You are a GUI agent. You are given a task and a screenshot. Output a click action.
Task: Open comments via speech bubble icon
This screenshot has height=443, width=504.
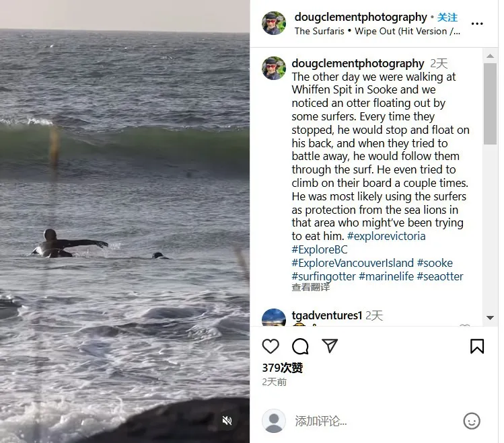pyautogui.click(x=300, y=346)
